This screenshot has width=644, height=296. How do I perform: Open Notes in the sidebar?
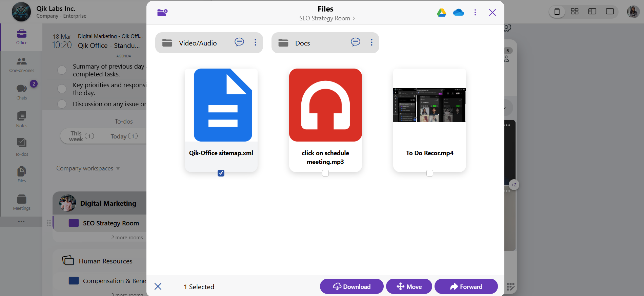point(22,119)
